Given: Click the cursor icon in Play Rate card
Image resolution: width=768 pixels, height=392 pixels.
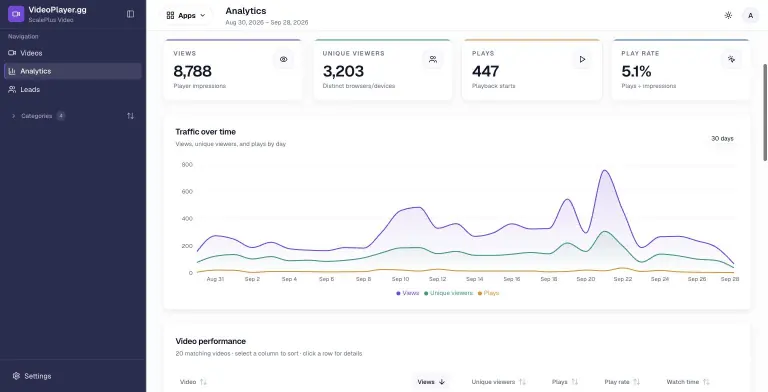Looking at the screenshot, I should [732, 59].
